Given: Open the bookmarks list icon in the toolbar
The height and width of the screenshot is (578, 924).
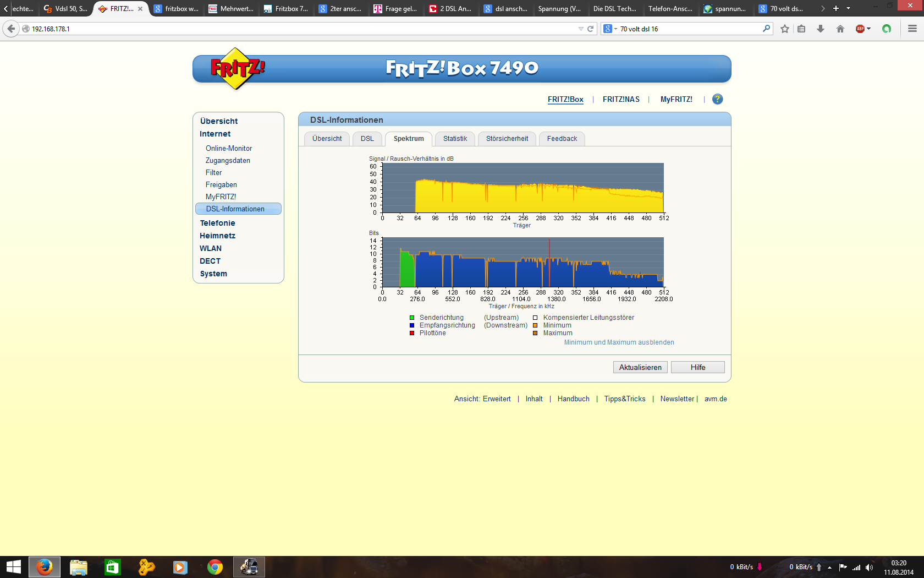Looking at the screenshot, I should click(x=801, y=29).
